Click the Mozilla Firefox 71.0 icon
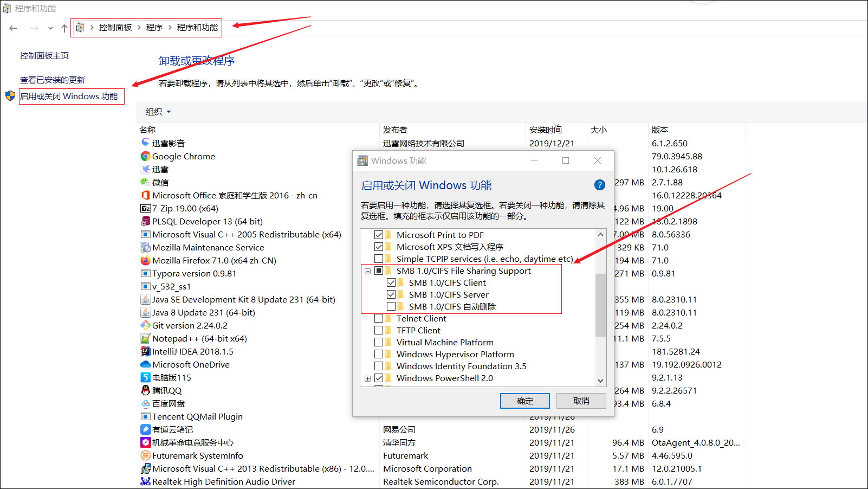This screenshot has height=489, width=868. [x=145, y=260]
